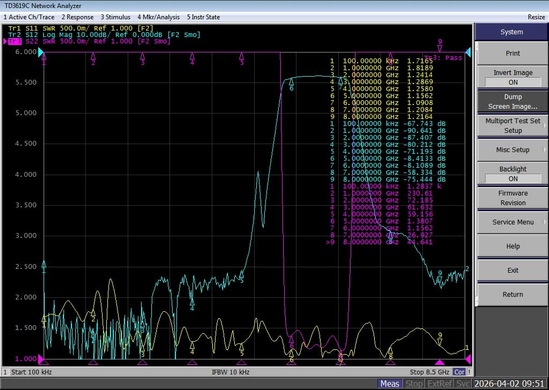Image resolution: width=549 pixels, height=390 pixels.
Task: Click the Tr3: Pass limit test result
Action: click(443, 58)
